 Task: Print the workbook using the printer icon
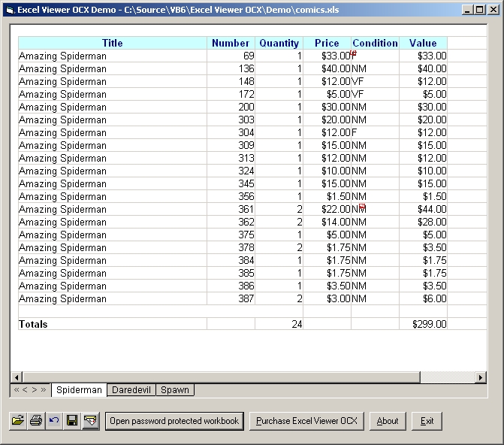tap(36, 420)
